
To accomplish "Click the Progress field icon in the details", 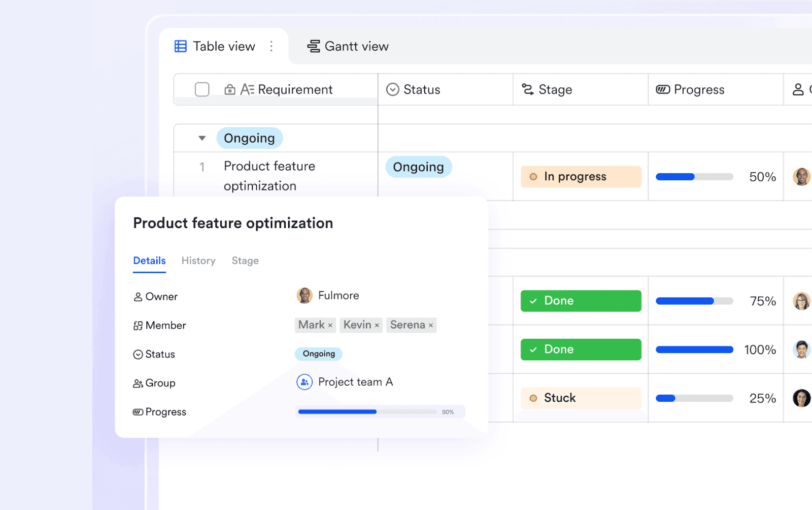I will pos(138,412).
